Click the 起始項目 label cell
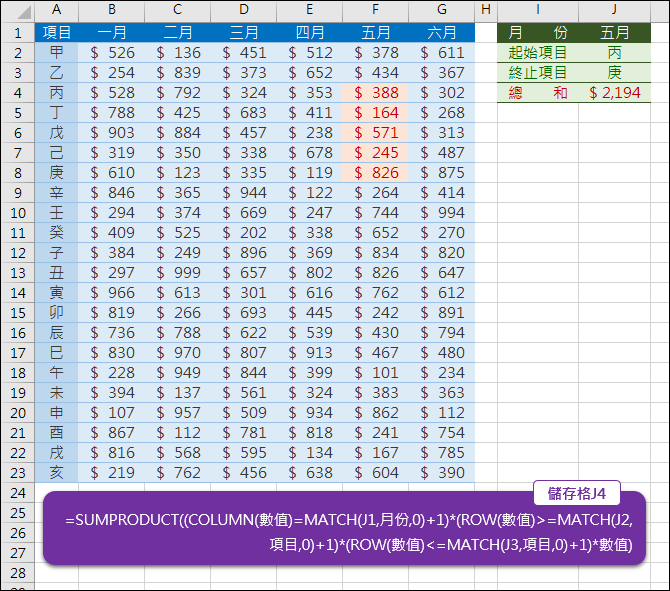The height and width of the screenshot is (591, 670). tap(538, 53)
